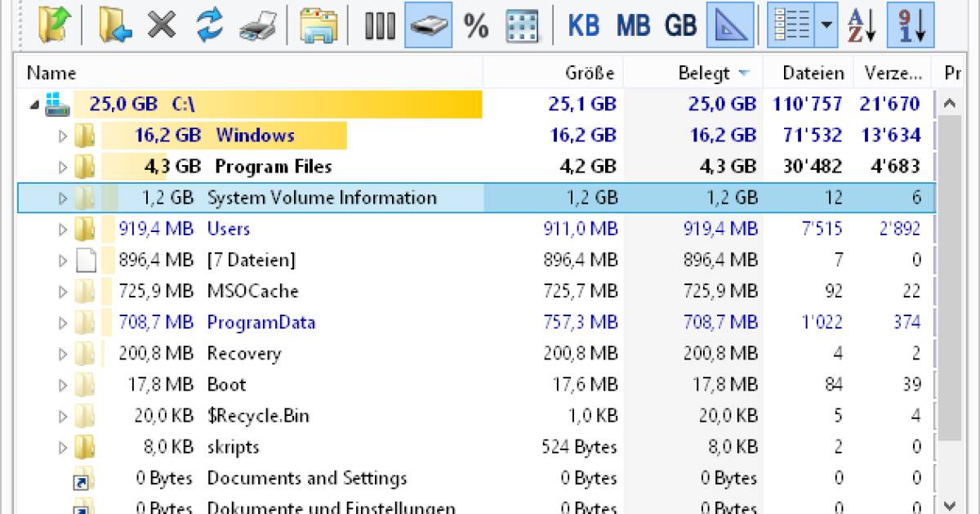Viewport: 980px width, 514px height.
Task: Click the X stop scan icon
Action: [x=162, y=26]
